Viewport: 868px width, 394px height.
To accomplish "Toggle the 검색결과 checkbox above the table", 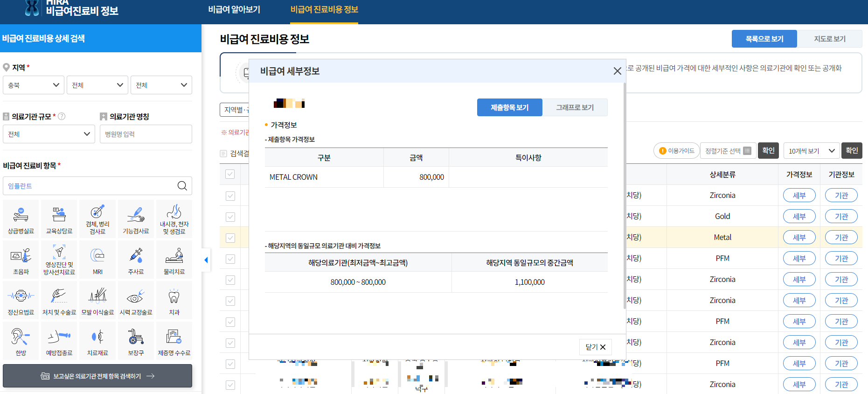I will pyautogui.click(x=223, y=154).
